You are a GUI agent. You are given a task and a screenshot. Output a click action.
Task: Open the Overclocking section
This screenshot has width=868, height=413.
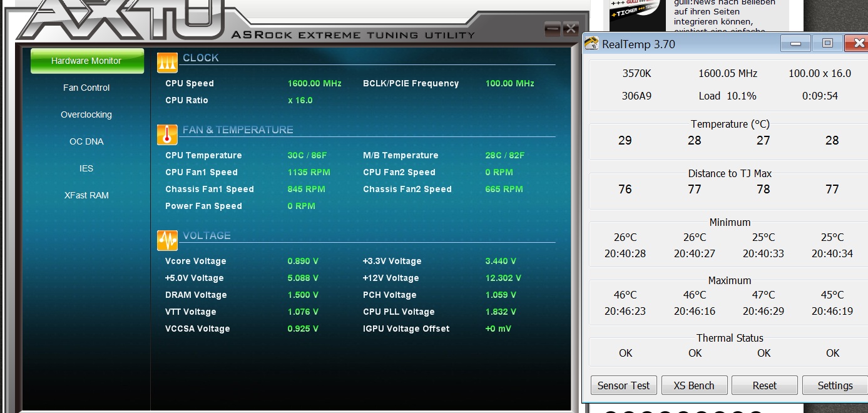[86, 115]
